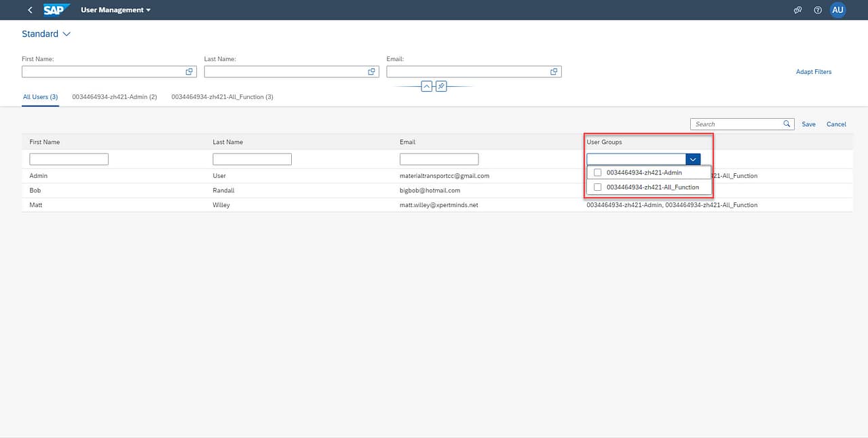Toggle the pin icon on the filter bar

(441, 86)
